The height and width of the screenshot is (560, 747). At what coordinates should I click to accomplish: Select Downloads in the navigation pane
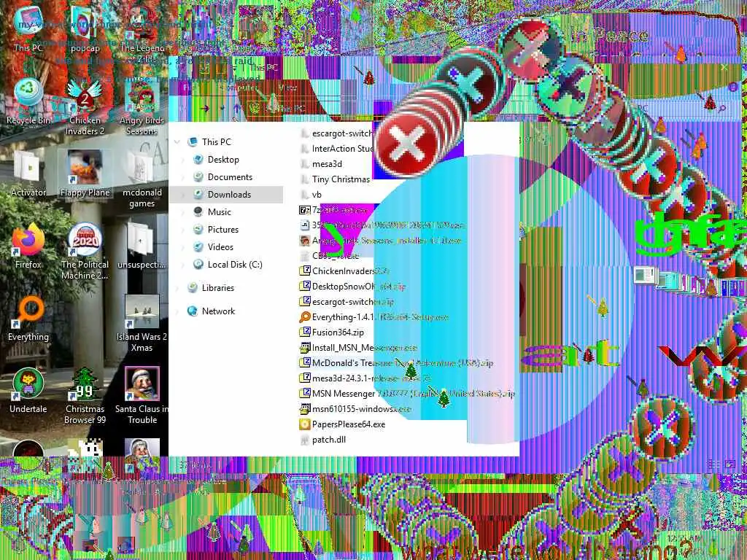pos(228,194)
